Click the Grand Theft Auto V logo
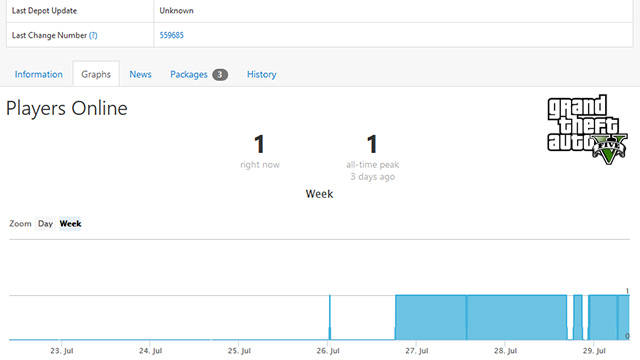Image resolution: width=640 pixels, height=360 pixels. pos(587,130)
